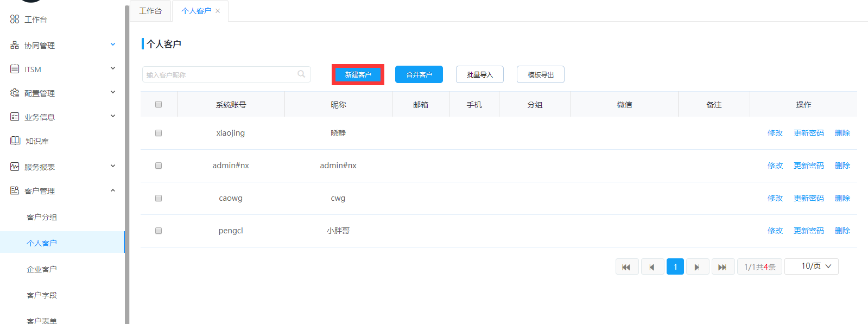Click the 知识库 book icon
868x324 pixels.
pos(15,141)
